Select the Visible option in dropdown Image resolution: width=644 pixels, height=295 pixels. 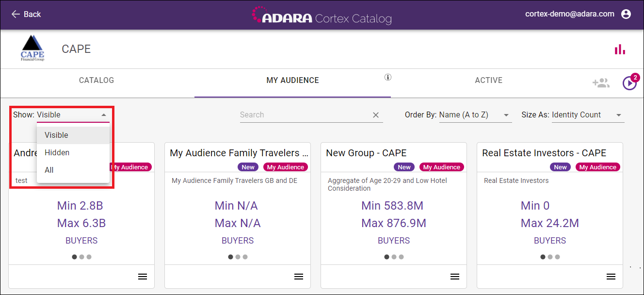click(x=73, y=135)
